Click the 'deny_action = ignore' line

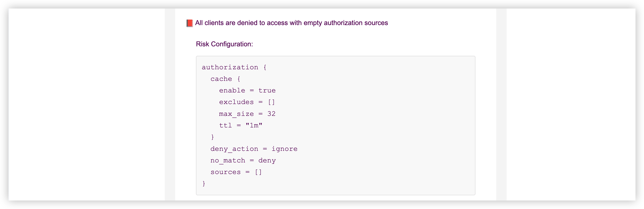click(x=254, y=149)
